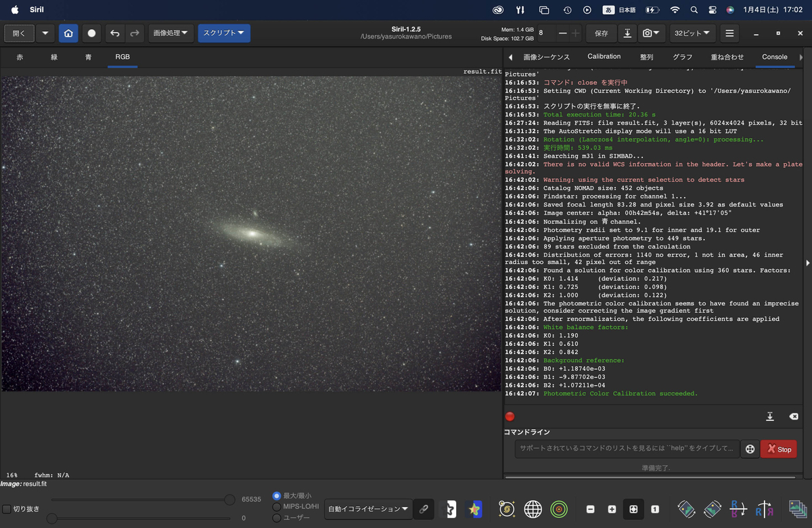Click the home working directory icon

click(x=68, y=32)
